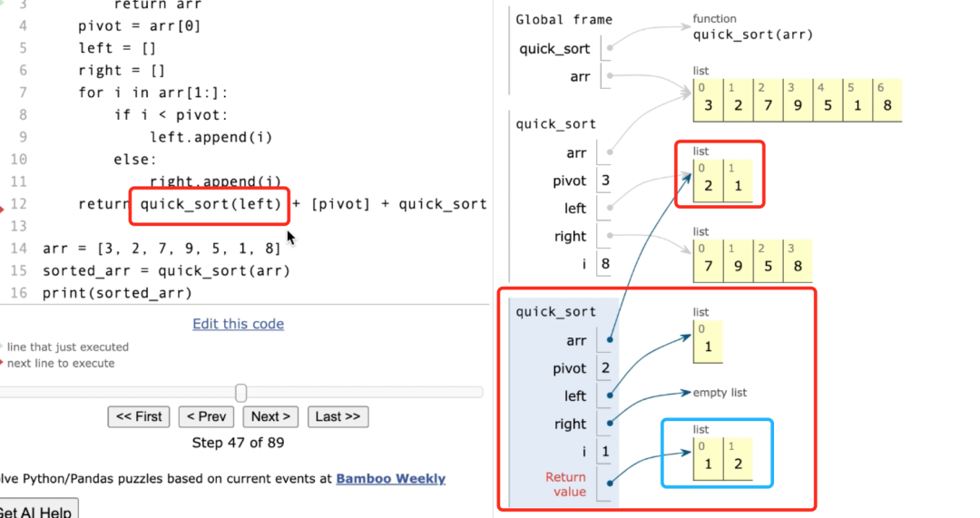
Task: Click code line 'right.append(i)'
Action: click(x=215, y=181)
